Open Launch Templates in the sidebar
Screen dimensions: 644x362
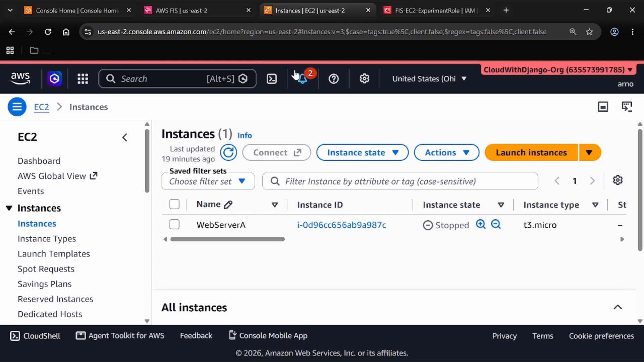pyautogui.click(x=54, y=254)
